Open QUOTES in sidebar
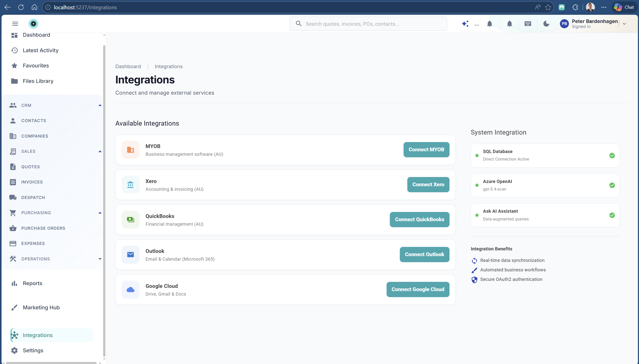The image size is (639, 364). click(x=30, y=167)
